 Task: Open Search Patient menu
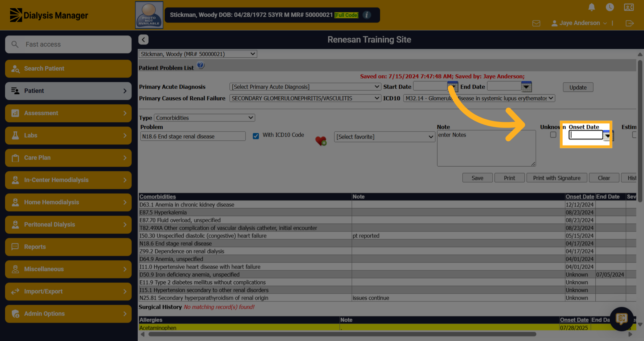click(x=68, y=69)
